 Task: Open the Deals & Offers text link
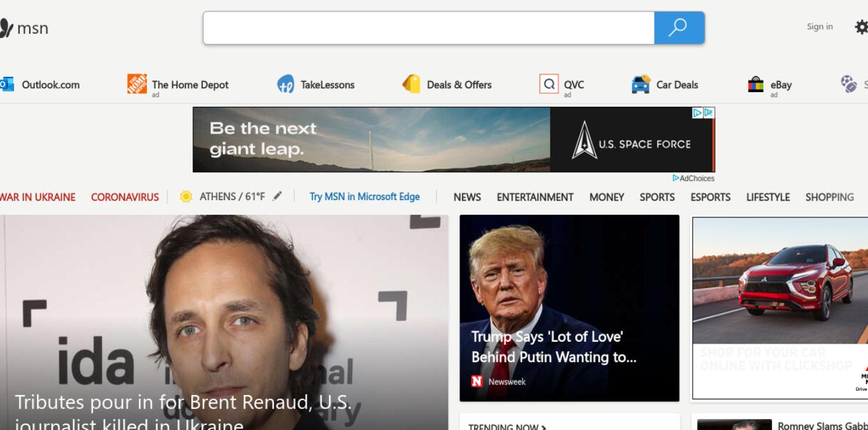click(459, 84)
